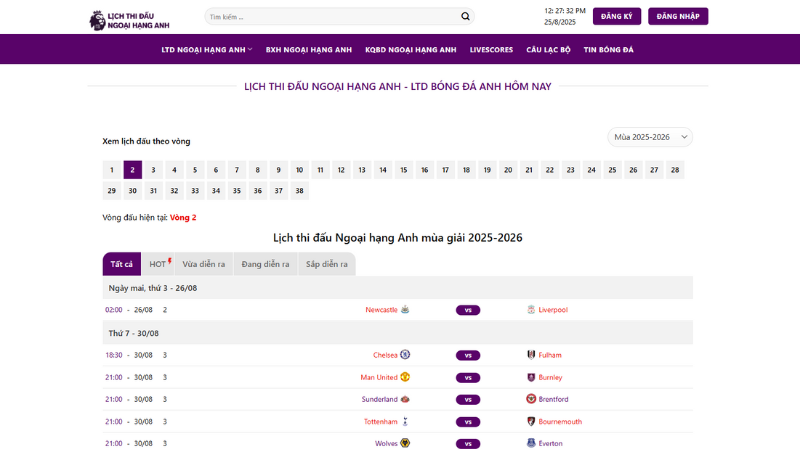Click the Burnley club crest
800x450 pixels.
point(531,377)
